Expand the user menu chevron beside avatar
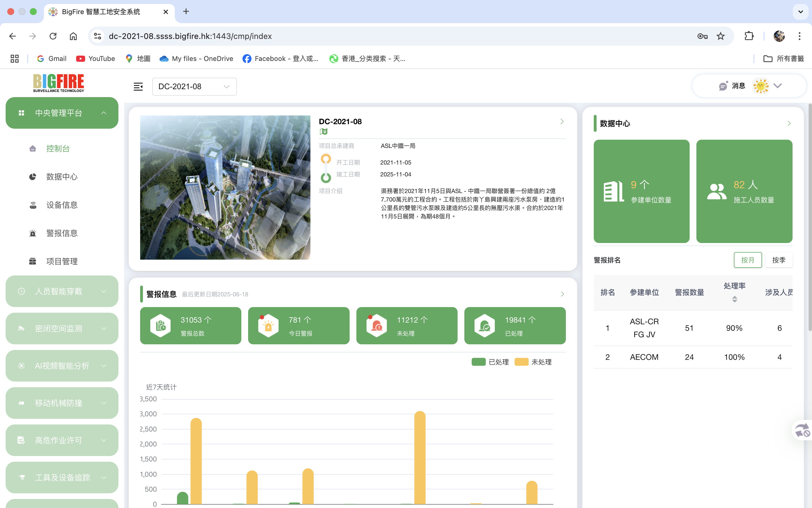Image resolution: width=812 pixels, height=508 pixels. tap(778, 86)
